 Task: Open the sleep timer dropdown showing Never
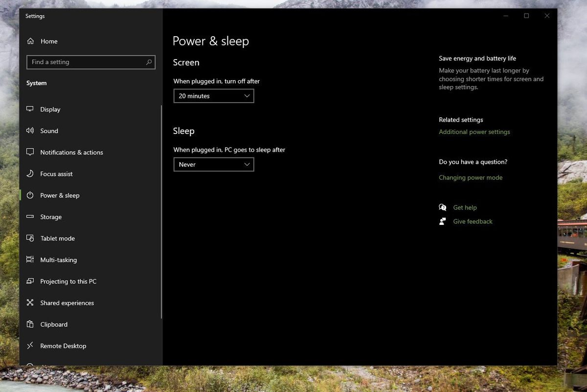pyautogui.click(x=214, y=164)
